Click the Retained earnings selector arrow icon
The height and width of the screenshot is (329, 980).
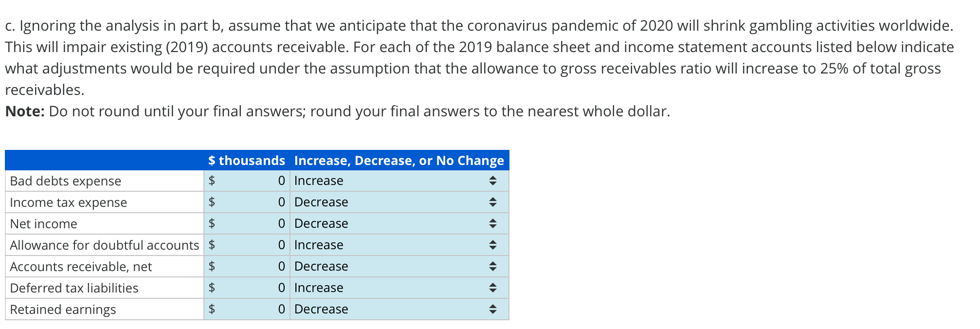click(492, 309)
